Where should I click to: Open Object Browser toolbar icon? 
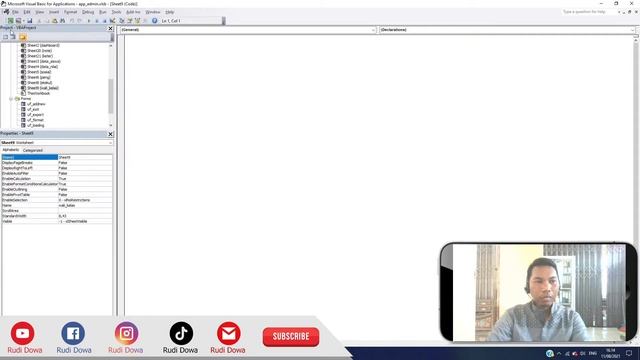point(137,20)
